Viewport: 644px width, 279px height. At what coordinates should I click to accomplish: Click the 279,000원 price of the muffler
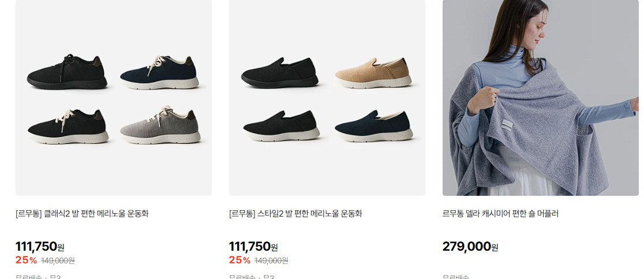coord(470,247)
